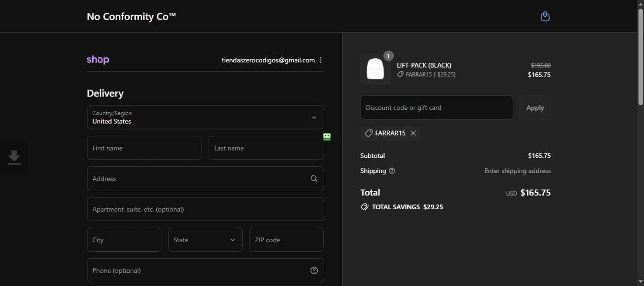Click the FARRAR15 (-$29.25) line text
The image size is (644, 286).
tap(431, 74)
